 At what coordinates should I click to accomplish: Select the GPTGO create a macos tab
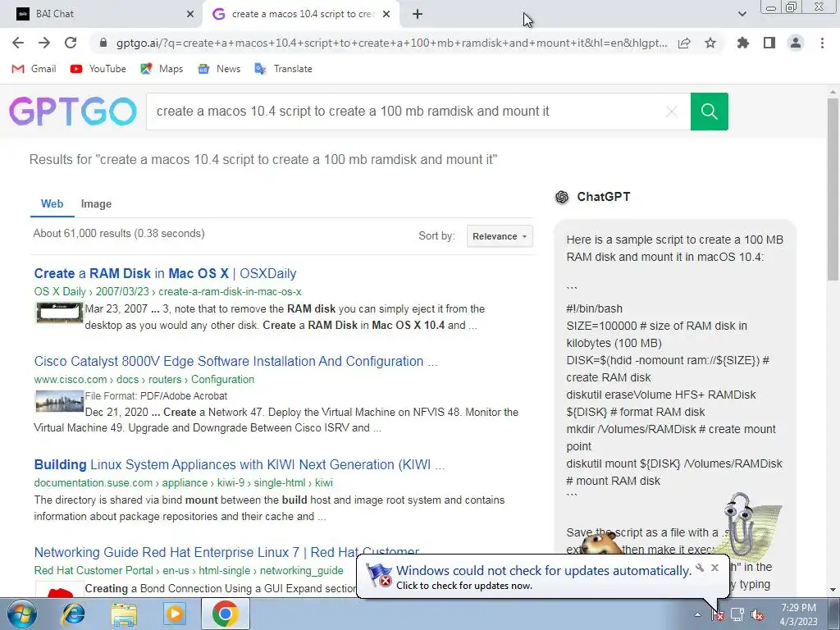click(x=302, y=14)
